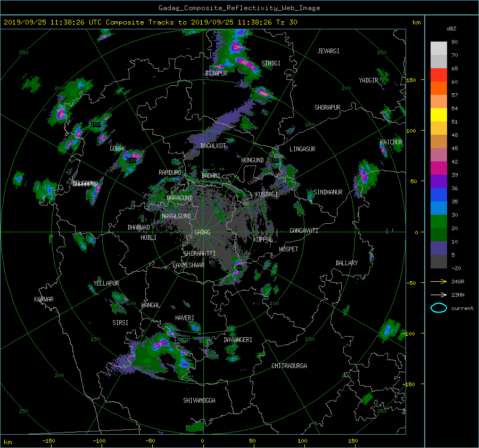
Task: Click the yellow 51 dBZ legend swatch
Action: [x=439, y=115]
